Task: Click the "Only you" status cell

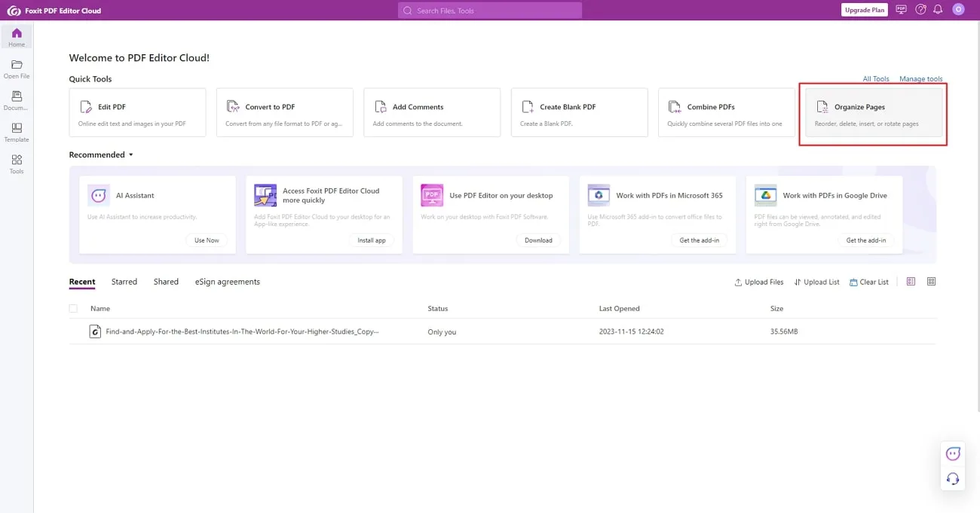Action: pyautogui.click(x=442, y=332)
